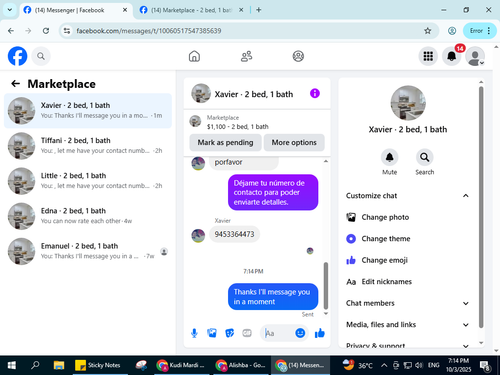500x375 pixels.
Task: Click the phone number 9453364473 message
Action: pyautogui.click(x=234, y=234)
